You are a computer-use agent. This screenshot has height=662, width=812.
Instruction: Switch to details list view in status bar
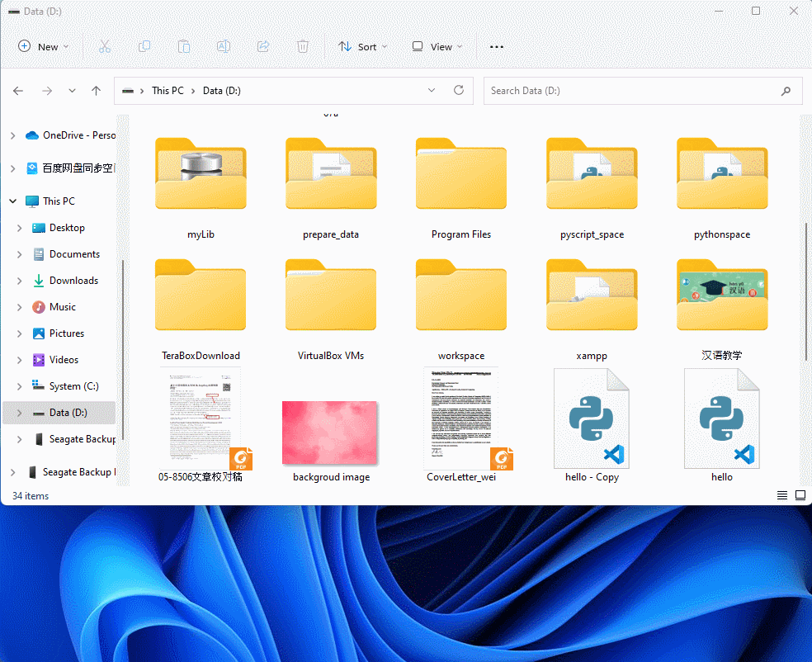click(781, 495)
